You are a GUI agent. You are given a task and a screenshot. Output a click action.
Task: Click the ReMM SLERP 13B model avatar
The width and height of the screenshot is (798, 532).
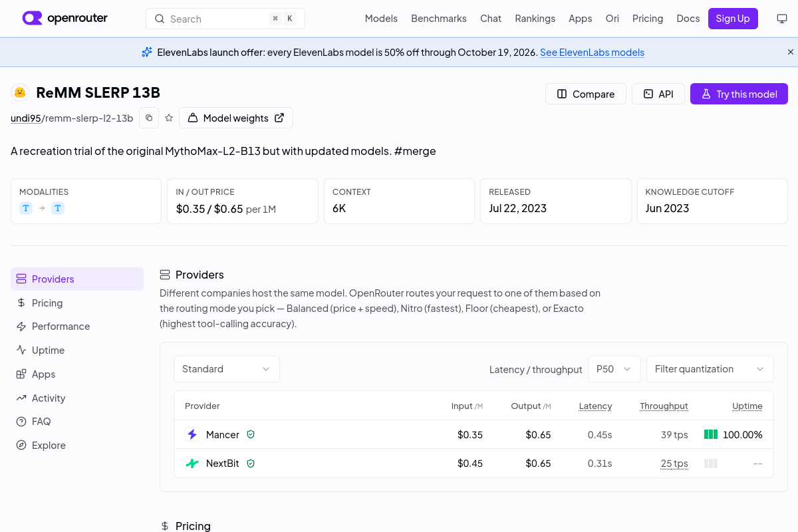(x=21, y=92)
